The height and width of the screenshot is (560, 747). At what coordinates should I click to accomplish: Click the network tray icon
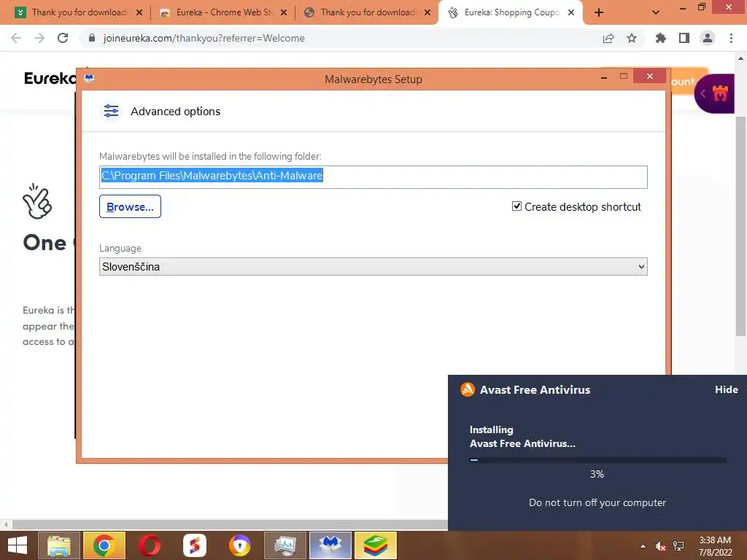(x=678, y=546)
